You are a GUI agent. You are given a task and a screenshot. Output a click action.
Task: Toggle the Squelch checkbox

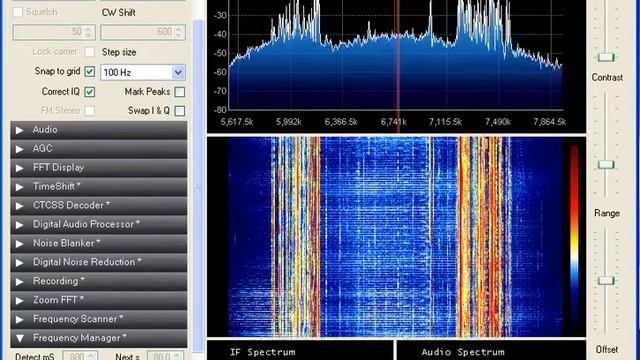click(x=18, y=12)
